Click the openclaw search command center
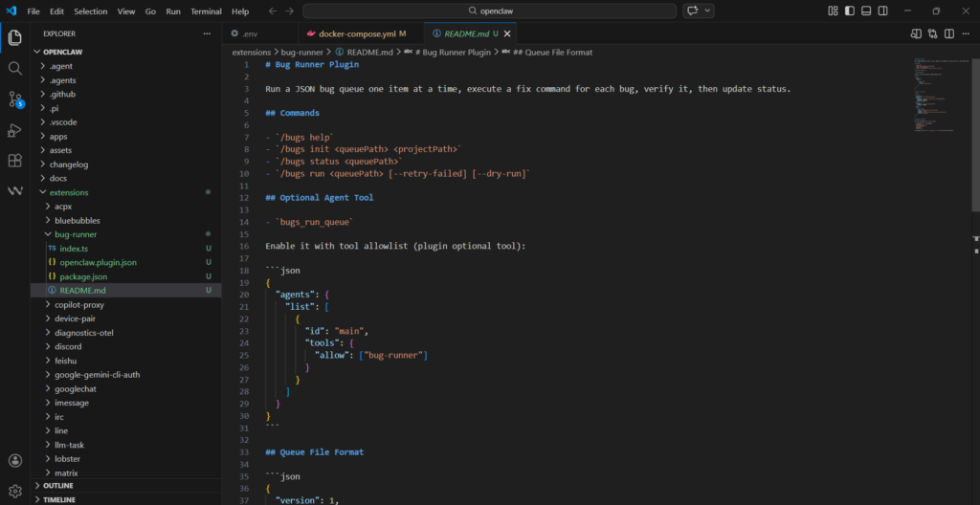The width and height of the screenshot is (980, 505). pos(489,11)
